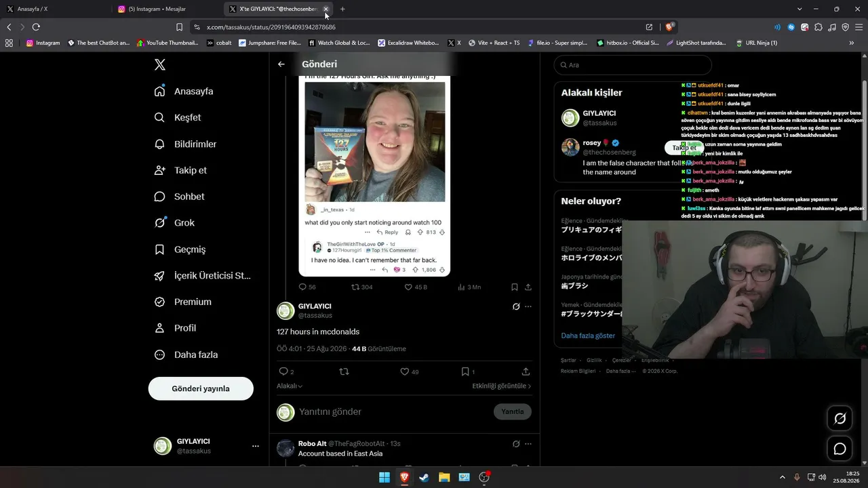
Task: Repost the 127 hours in mcdonalds post
Action: 344,371
